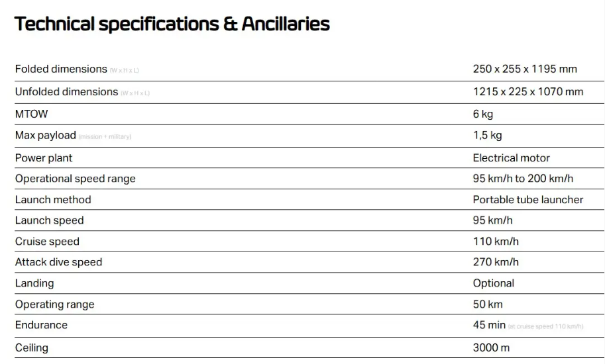Click the 270 km/h attack dive speed value
Viewport: 605px width, 364px height.
[496, 262]
